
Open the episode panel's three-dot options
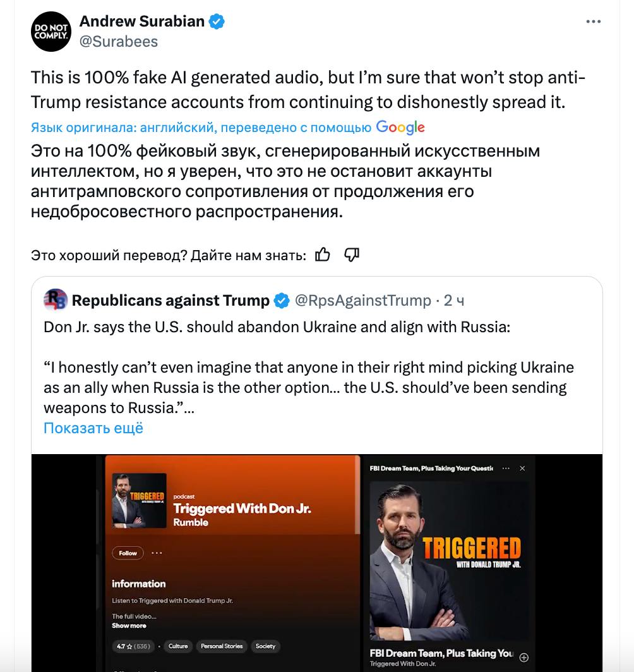tap(506, 469)
